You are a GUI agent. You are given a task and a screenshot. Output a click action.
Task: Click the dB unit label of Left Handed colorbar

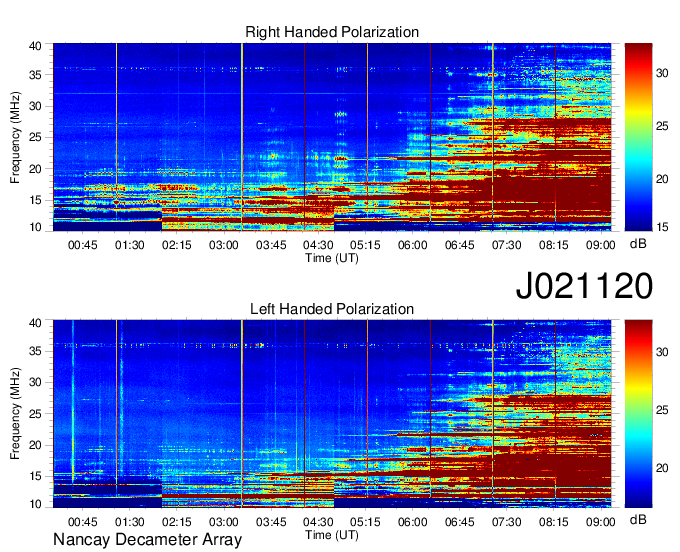pyautogui.click(x=638, y=519)
